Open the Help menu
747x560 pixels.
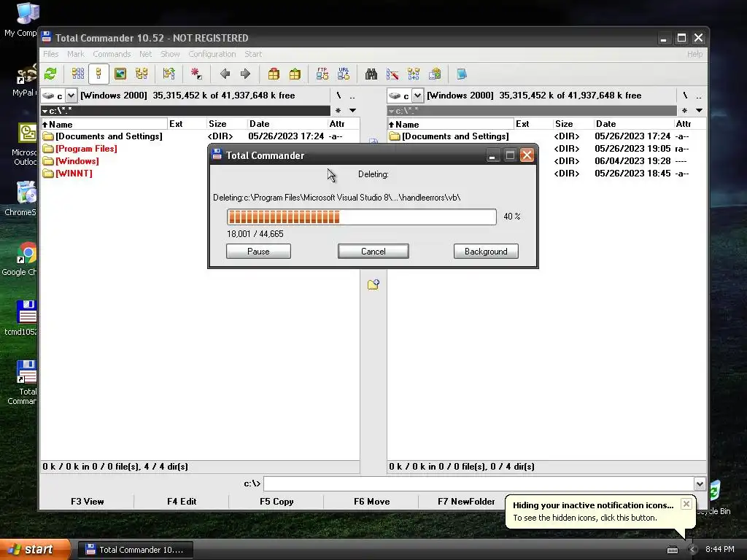click(x=694, y=54)
